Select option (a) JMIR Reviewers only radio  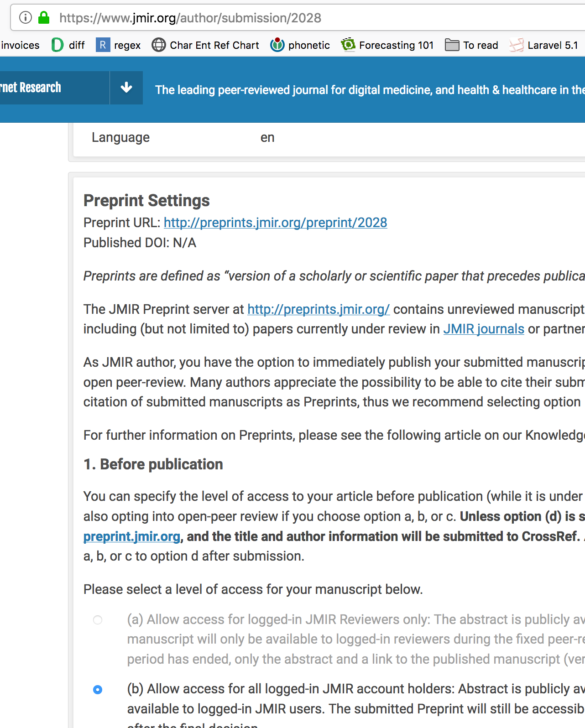click(x=98, y=620)
